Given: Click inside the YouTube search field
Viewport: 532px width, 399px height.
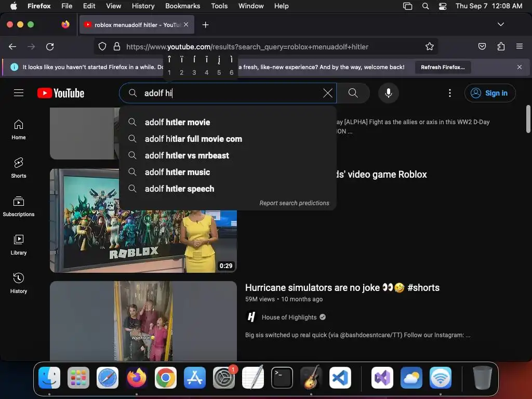Looking at the screenshot, I should (228, 93).
